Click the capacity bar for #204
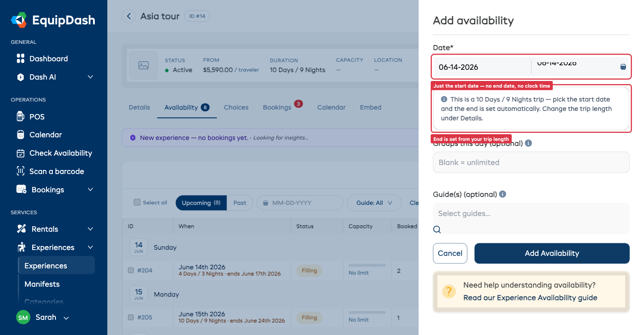Screen dimensions: 644x335 pyautogui.click(x=367, y=265)
